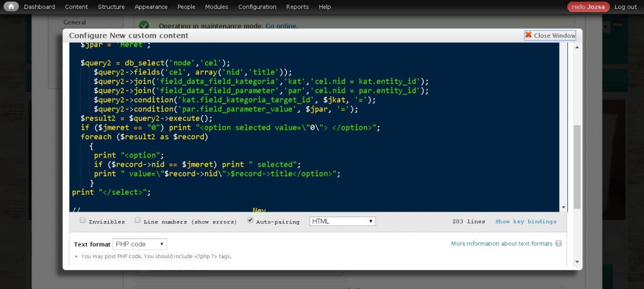Viewport: 644px width, 289px height.
Task: Click the modal scrollbar down arrow
Action: [577, 262]
